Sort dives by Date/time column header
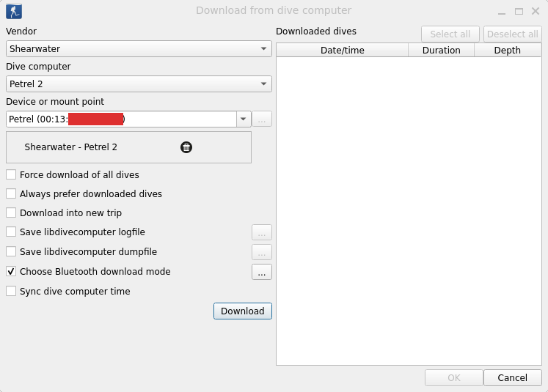Viewport: 548px width, 392px height. (x=342, y=51)
